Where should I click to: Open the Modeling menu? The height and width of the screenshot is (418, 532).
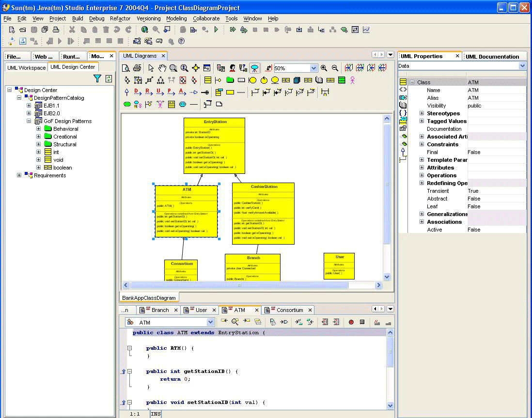pyautogui.click(x=176, y=18)
